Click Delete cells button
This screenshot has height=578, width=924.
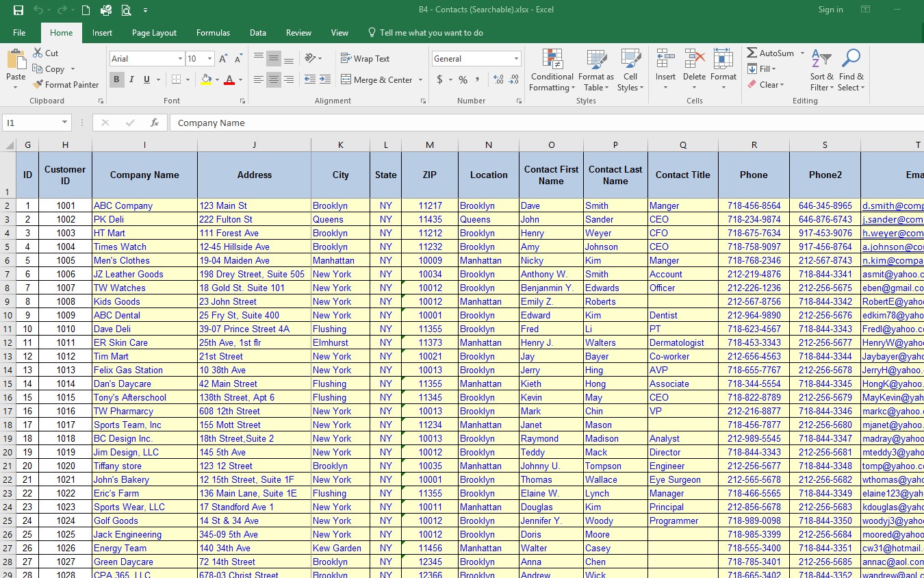click(x=694, y=70)
